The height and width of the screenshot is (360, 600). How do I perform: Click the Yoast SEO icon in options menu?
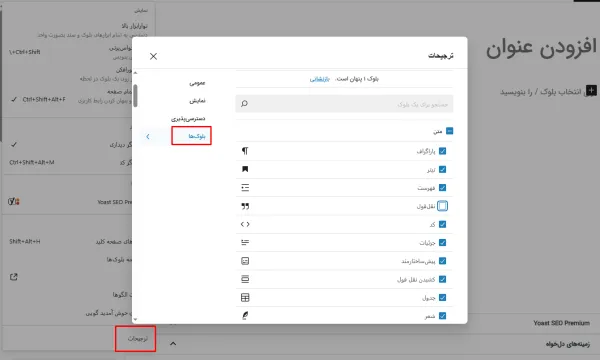(x=14, y=202)
